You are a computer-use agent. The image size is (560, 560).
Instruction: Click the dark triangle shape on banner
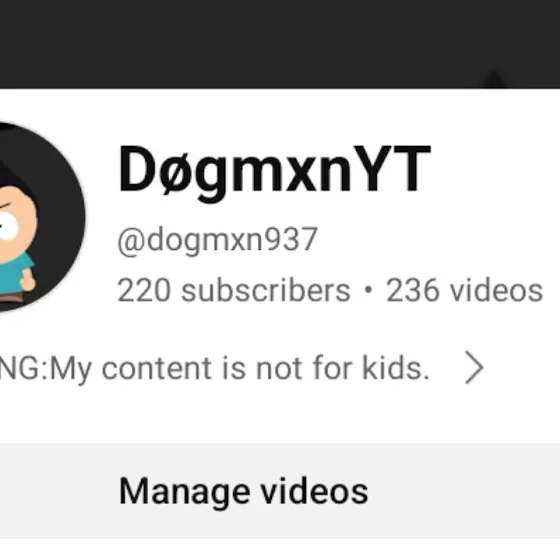pyautogui.click(x=495, y=79)
